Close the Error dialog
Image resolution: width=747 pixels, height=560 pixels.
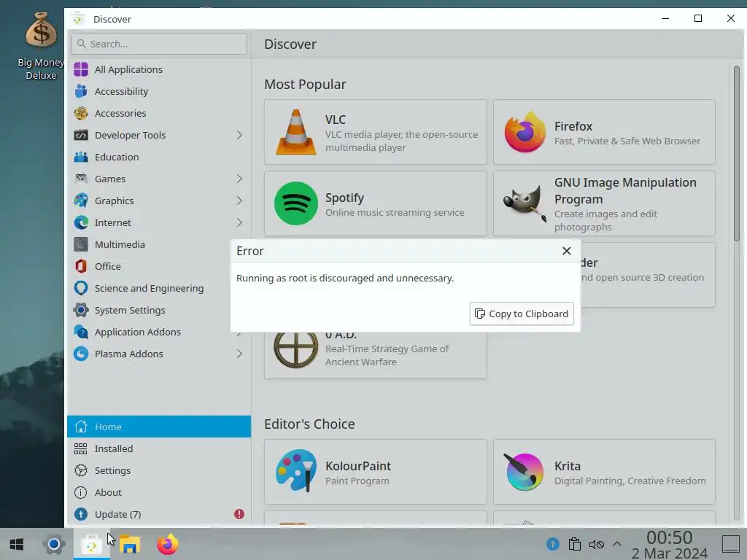coord(566,251)
